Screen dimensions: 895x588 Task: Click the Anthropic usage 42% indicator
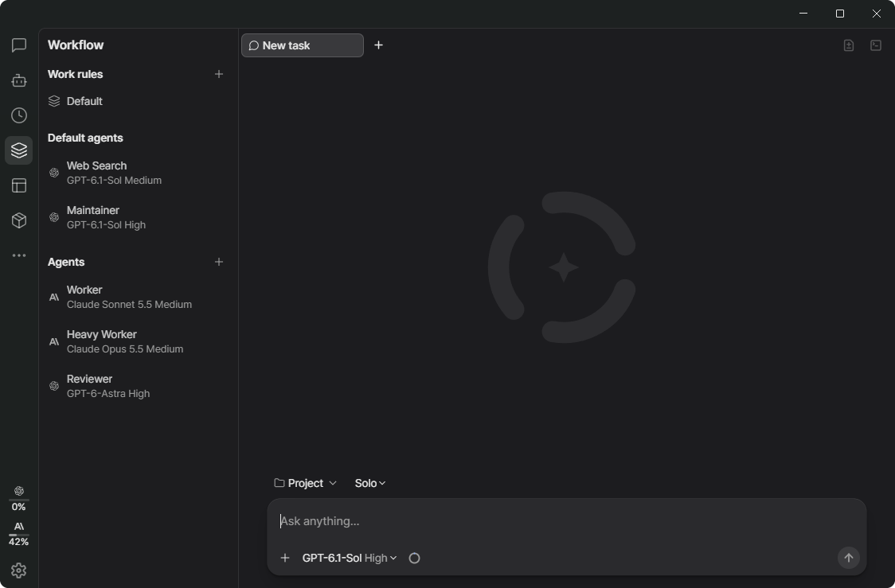(19, 534)
